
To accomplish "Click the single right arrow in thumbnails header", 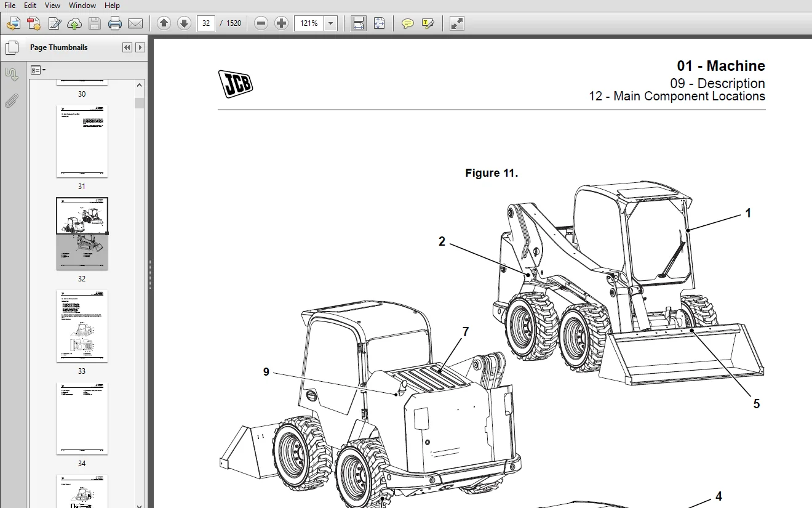I will tap(140, 47).
